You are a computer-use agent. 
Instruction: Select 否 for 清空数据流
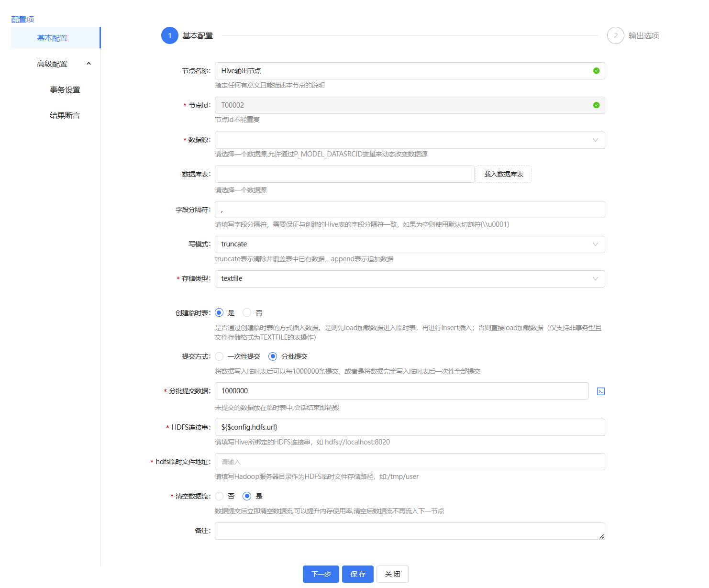coord(219,496)
